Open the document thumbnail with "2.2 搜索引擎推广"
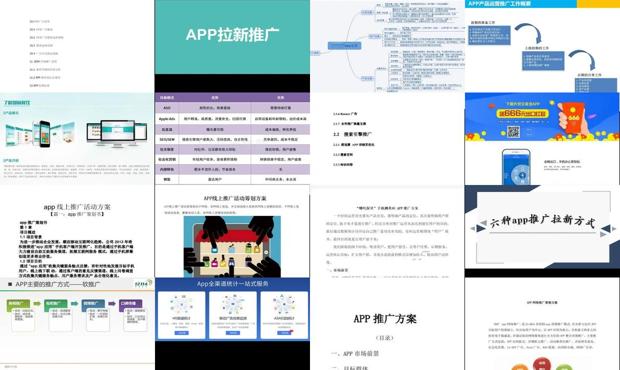The height and width of the screenshot is (370, 620). [x=387, y=138]
